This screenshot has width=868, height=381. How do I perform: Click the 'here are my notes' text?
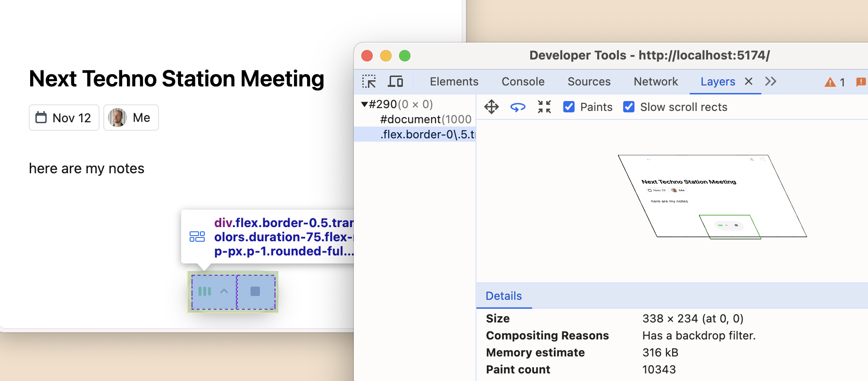pyautogui.click(x=86, y=169)
